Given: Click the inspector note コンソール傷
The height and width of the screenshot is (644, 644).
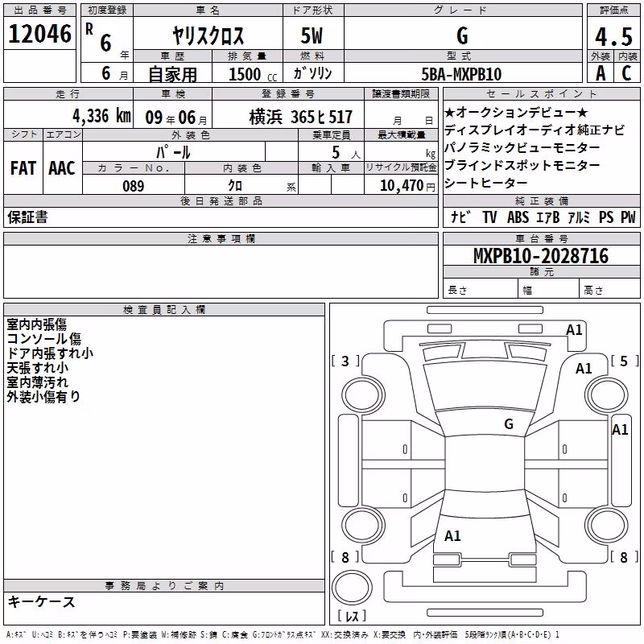Looking at the screenshot, I should 44,339.
